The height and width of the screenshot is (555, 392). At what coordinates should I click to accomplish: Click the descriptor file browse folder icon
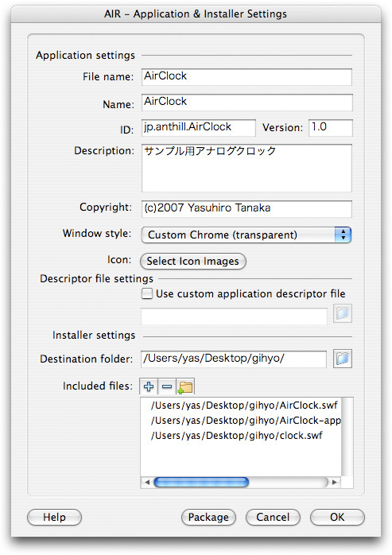(x=343, y=313)
